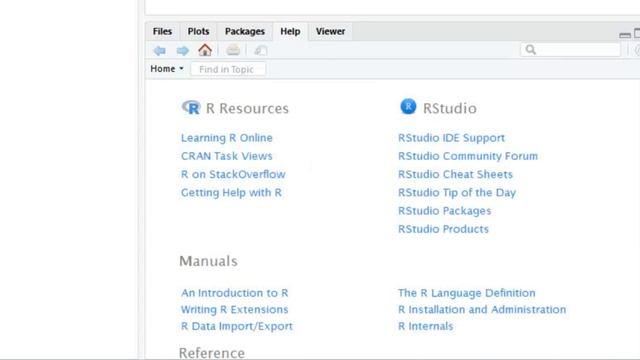Switch to the Viewer tab
The height and width of the screenshot is (360, 640).
330,31
